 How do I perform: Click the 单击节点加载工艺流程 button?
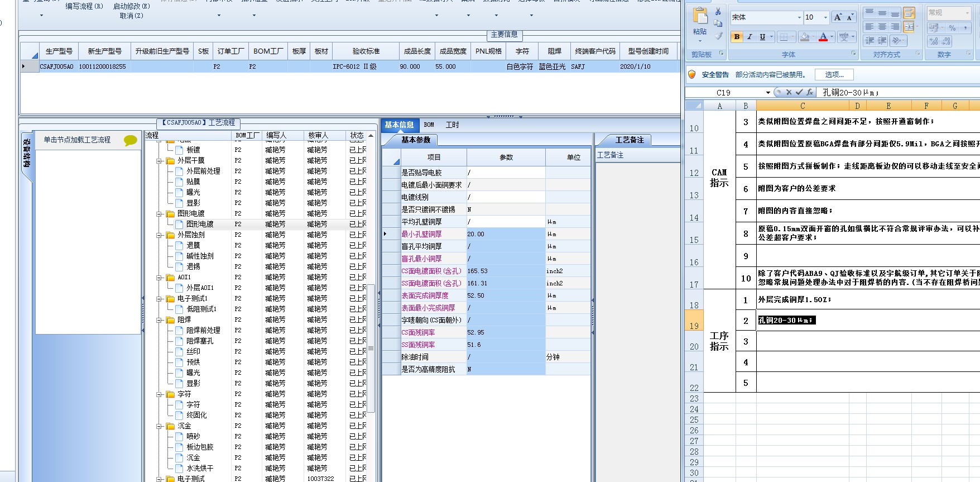click(78, 140)
